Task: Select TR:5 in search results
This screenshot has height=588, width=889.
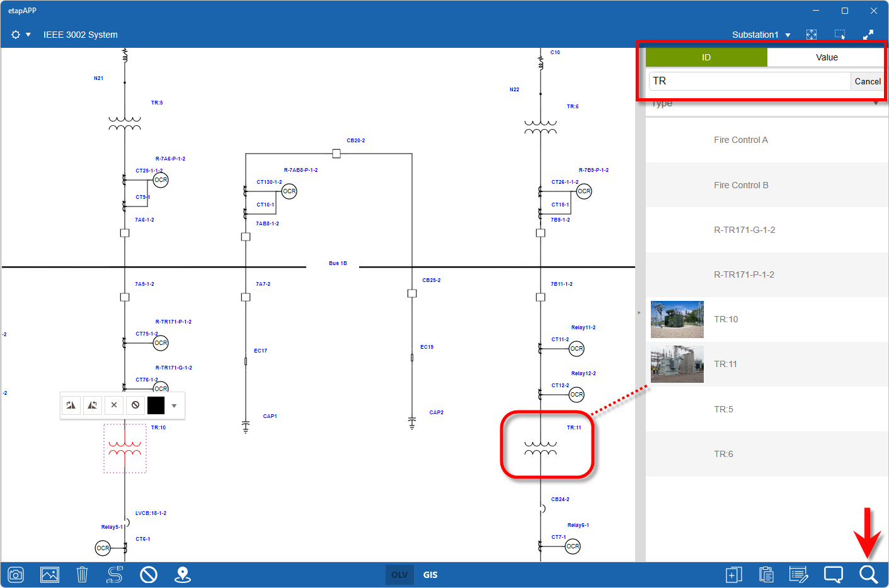Action: pyautogui.click(x=767, y=409)
